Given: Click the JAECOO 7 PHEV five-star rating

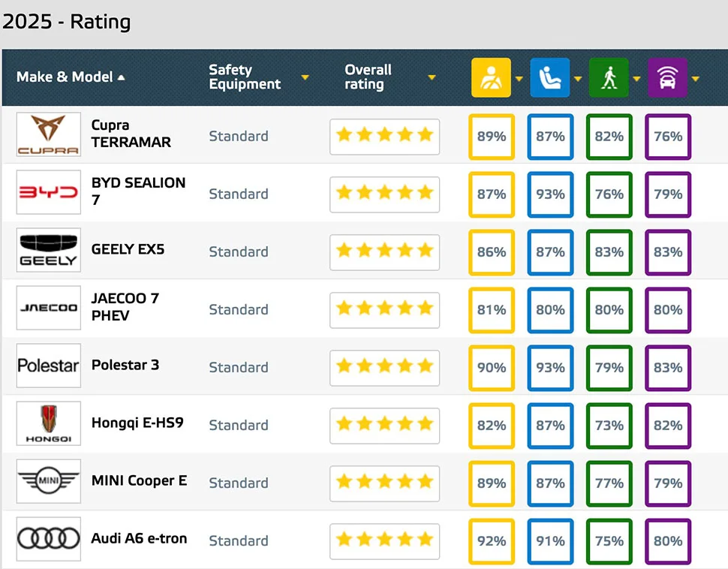Looking at the screenshot, I should tap(384, 310).
